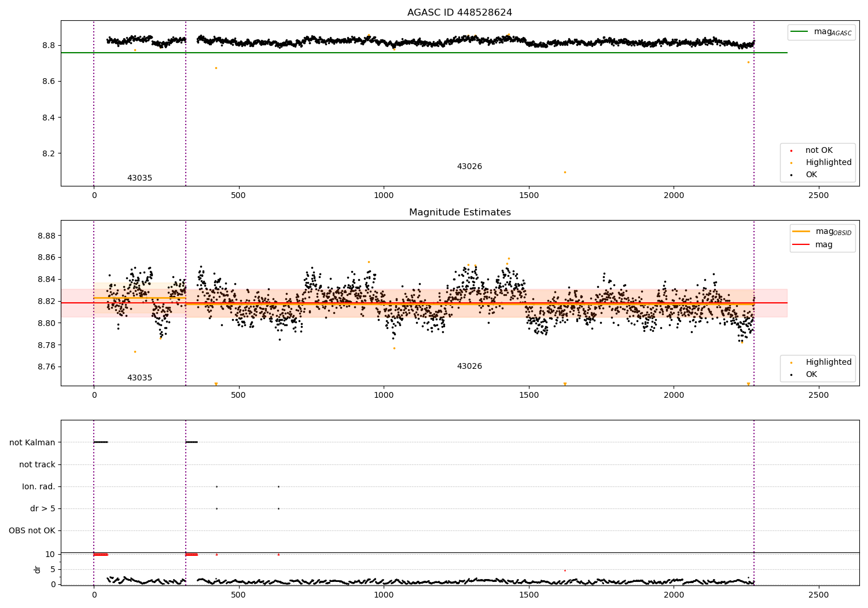Click the lone red dr point near 1600
The height and width of the screenshot is (608, 868).
click(565, 570)
